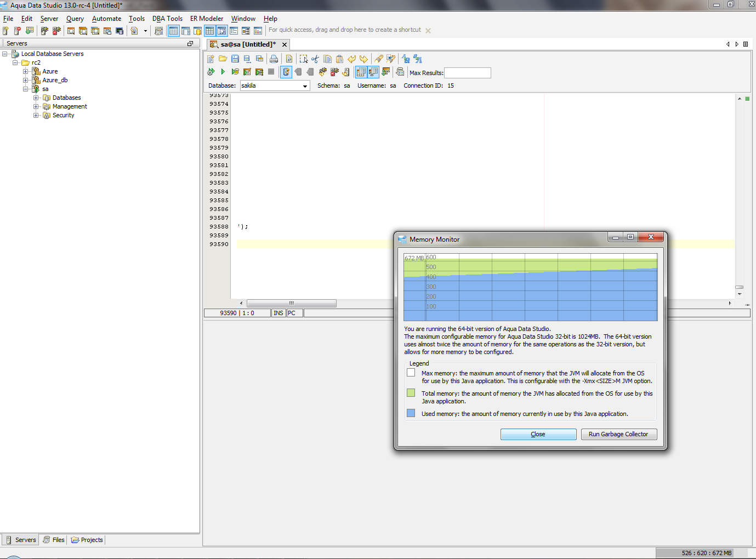756x559 pixels.
Task: Open a Query Analyzer window from main toolbar
Action: [71, 31]
